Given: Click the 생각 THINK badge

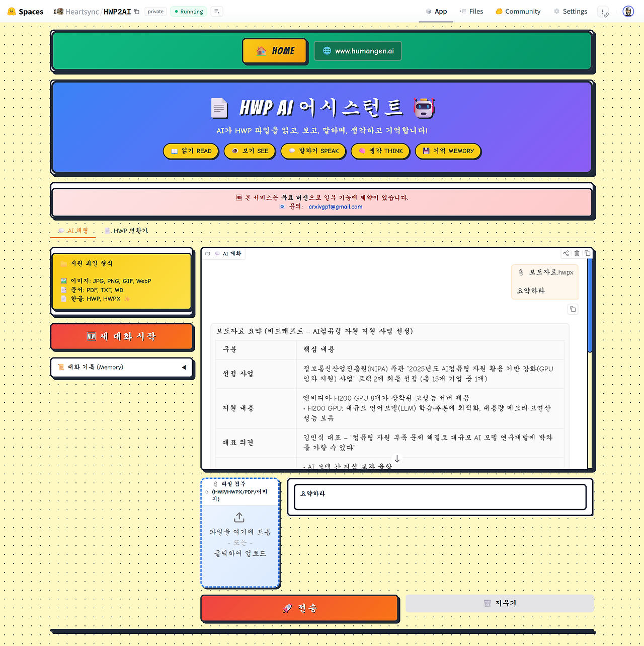Looking at the screenshot, I should [x=380, y=151].
